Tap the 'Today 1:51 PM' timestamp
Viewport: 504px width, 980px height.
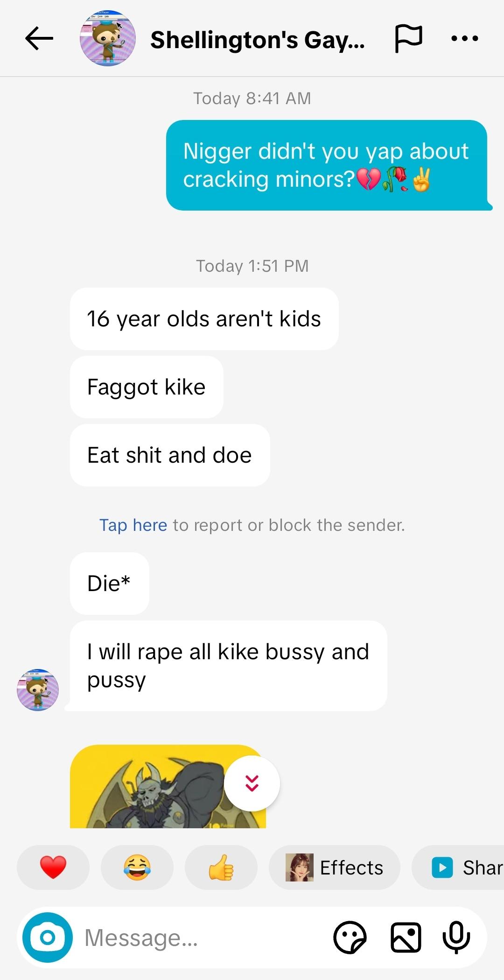(x=252, y=266)
